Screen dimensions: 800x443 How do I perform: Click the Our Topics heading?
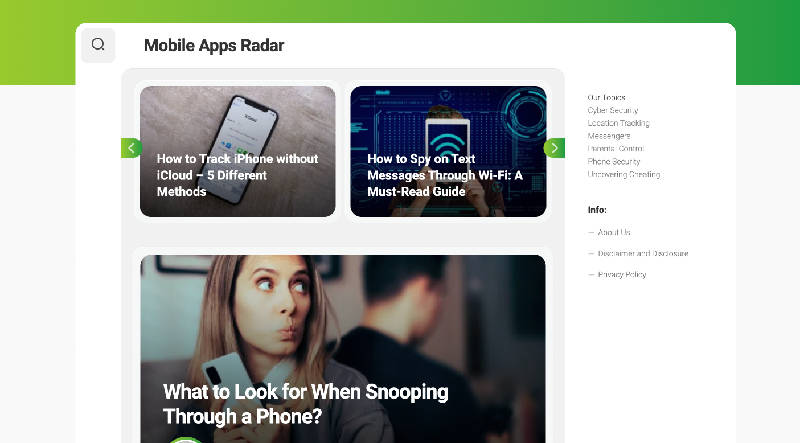[x=607, y=97]
